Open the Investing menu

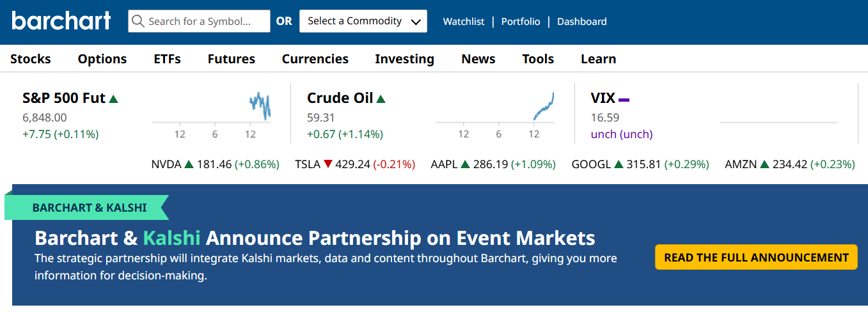[405, 59]
